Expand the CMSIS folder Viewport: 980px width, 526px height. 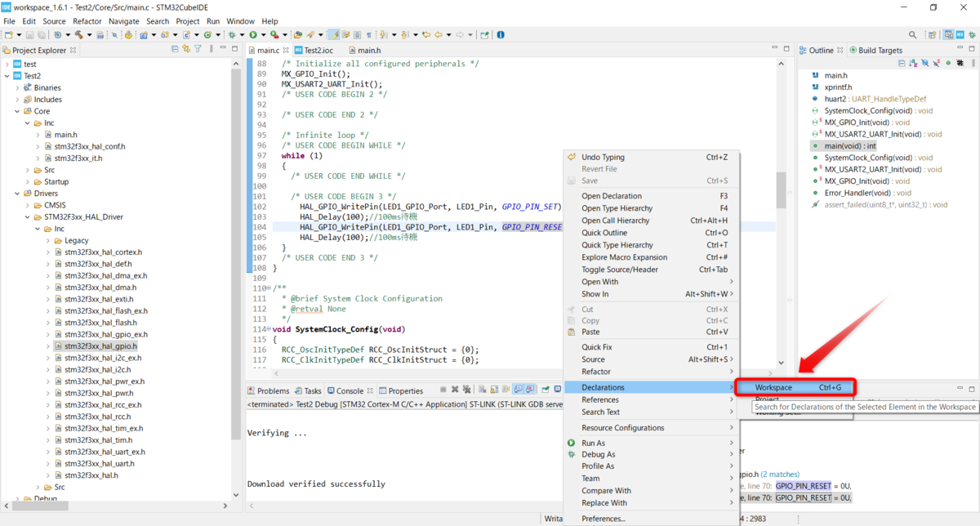point(29,205)
